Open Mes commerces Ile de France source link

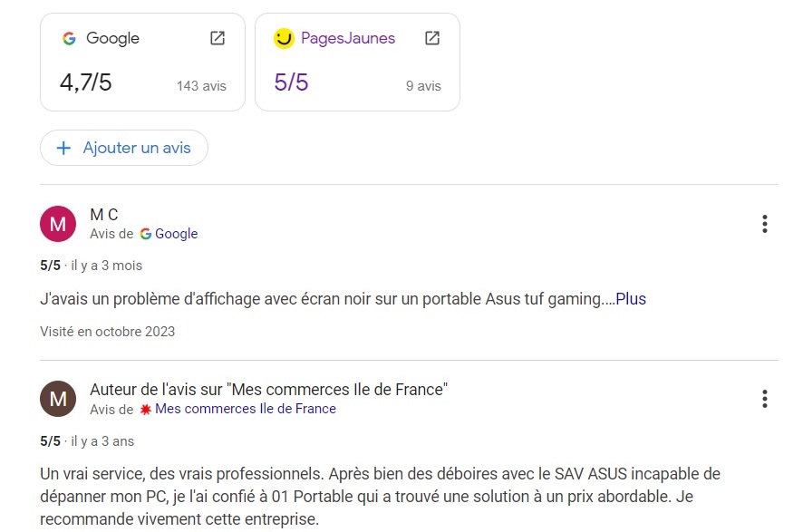(x=245, y=410)
